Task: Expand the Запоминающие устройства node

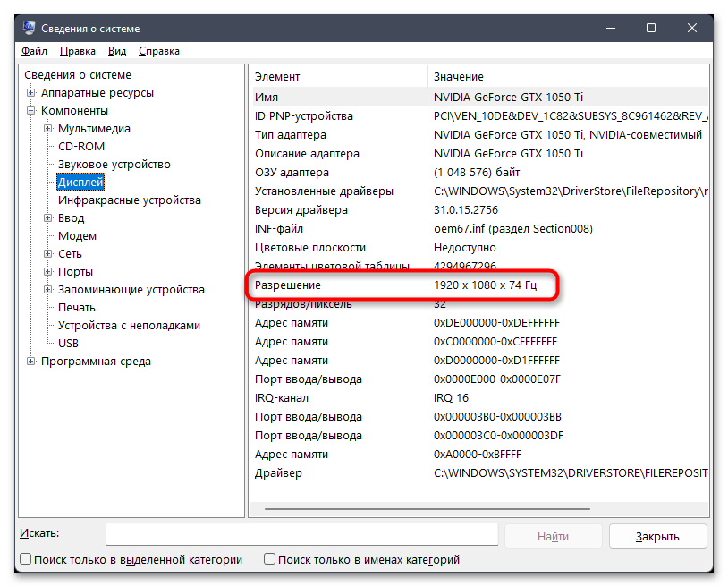Action: coord(47,289)
